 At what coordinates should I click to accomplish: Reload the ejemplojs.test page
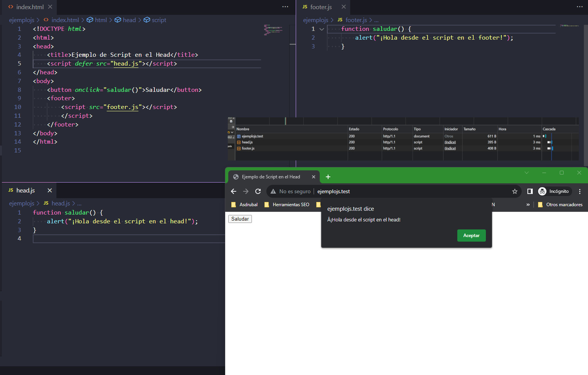pyautogui.click(x=258, y=191)
